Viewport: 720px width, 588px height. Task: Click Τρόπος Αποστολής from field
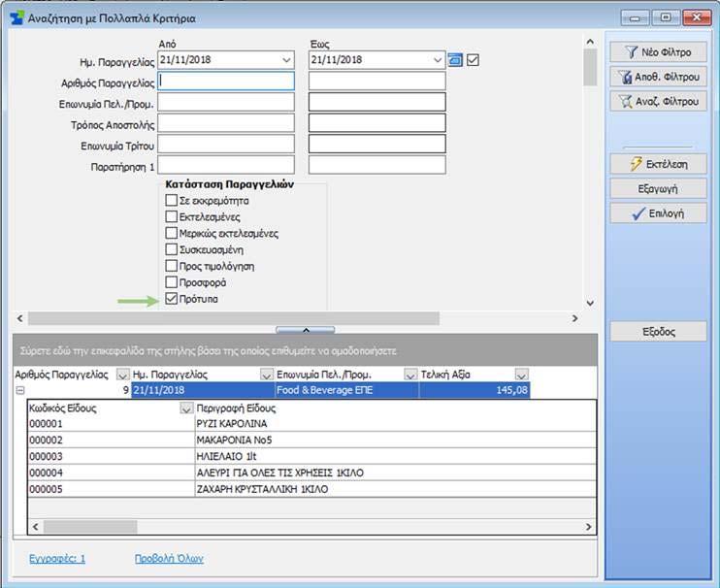click(x=226, y=123)
